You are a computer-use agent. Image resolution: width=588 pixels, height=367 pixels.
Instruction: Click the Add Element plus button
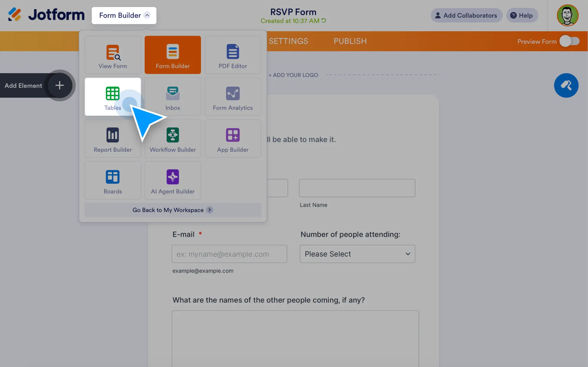(x=60, y=86)
